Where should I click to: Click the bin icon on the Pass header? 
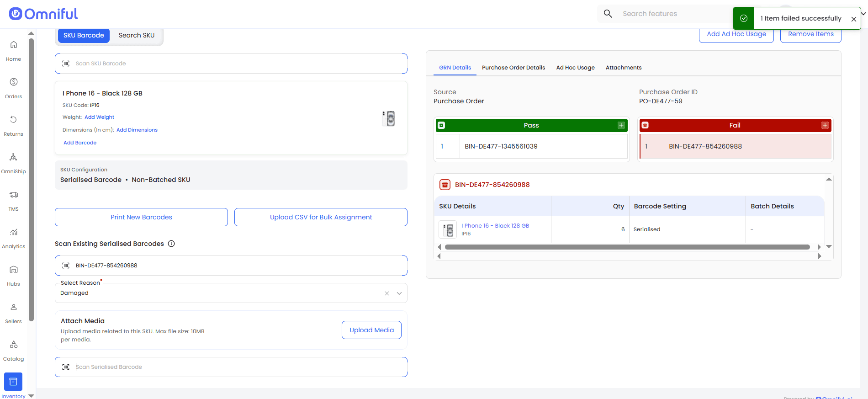(441, 125)
